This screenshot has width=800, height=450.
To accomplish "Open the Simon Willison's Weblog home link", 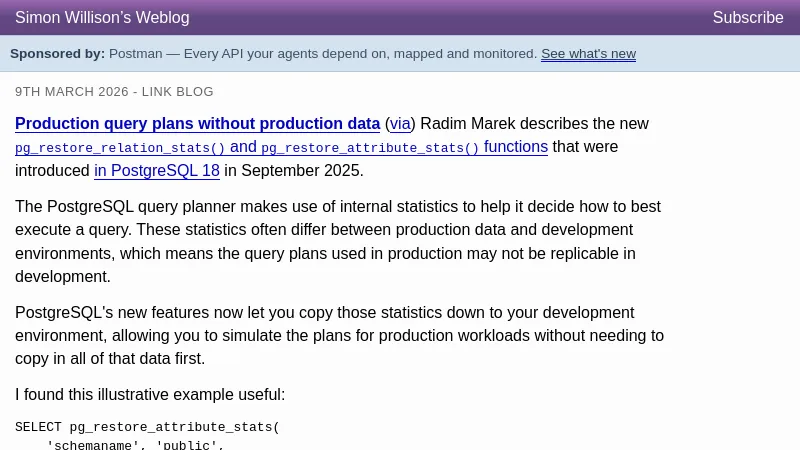I will click(x=102, y=18).
